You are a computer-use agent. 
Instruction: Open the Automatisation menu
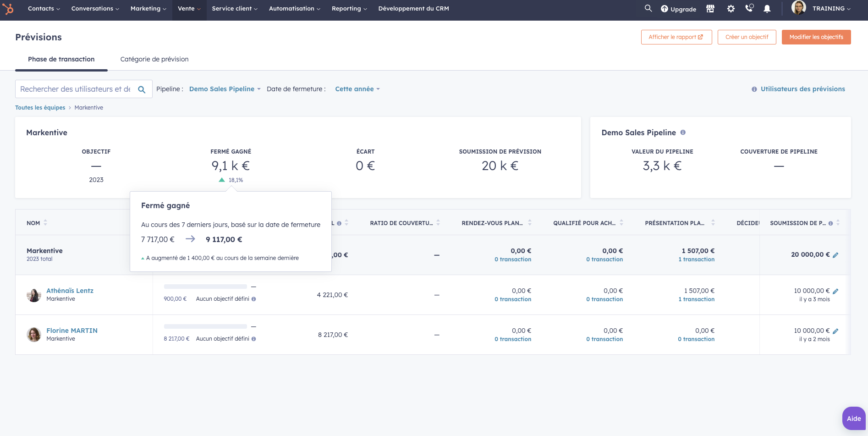coord(295,9)
